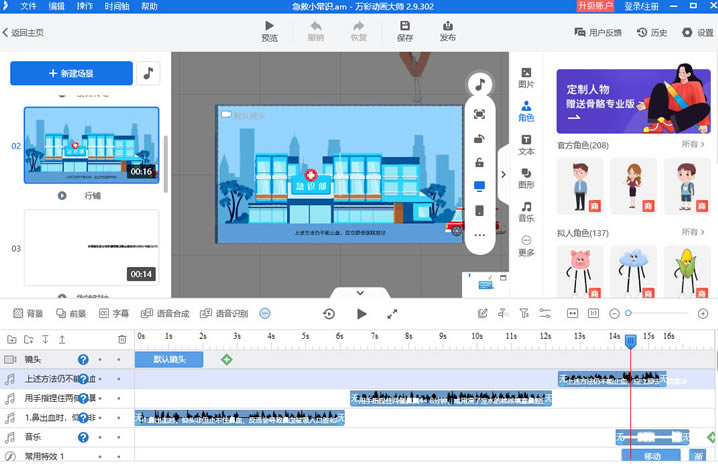The width and height of the screenshot is (718, 468).
Task: Open the 历史 history panel
Action: pos(652,33)
